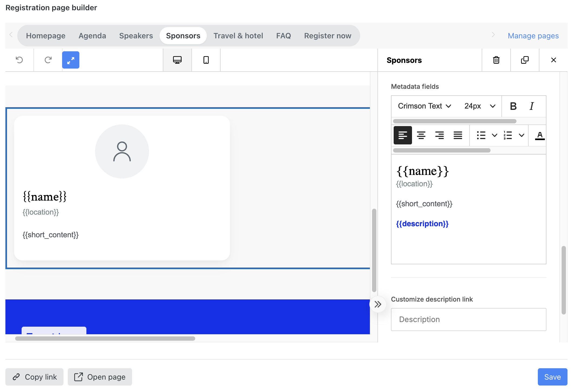574x392 pixels.
Task: Align text left
Action: point(403,135)
